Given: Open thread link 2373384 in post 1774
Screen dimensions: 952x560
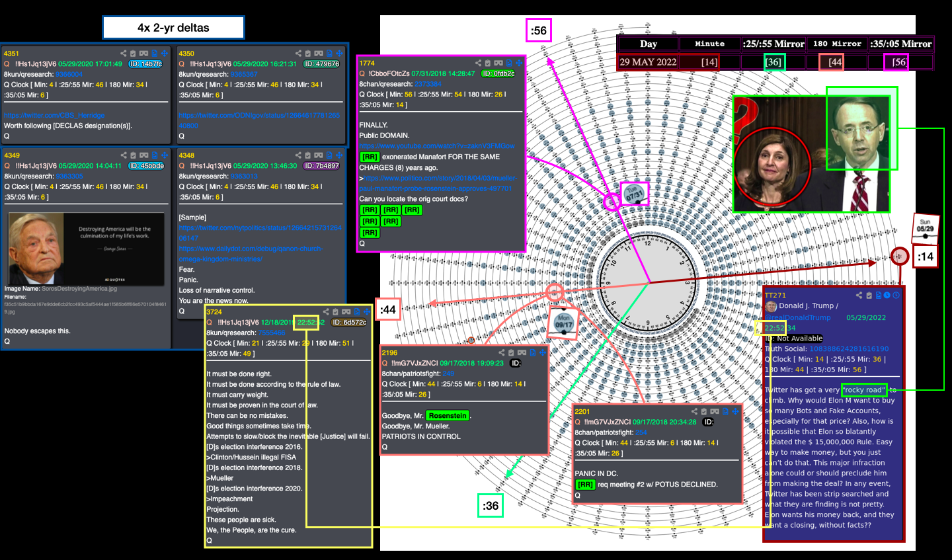Looking at the screenshot, I should [428, 84].
